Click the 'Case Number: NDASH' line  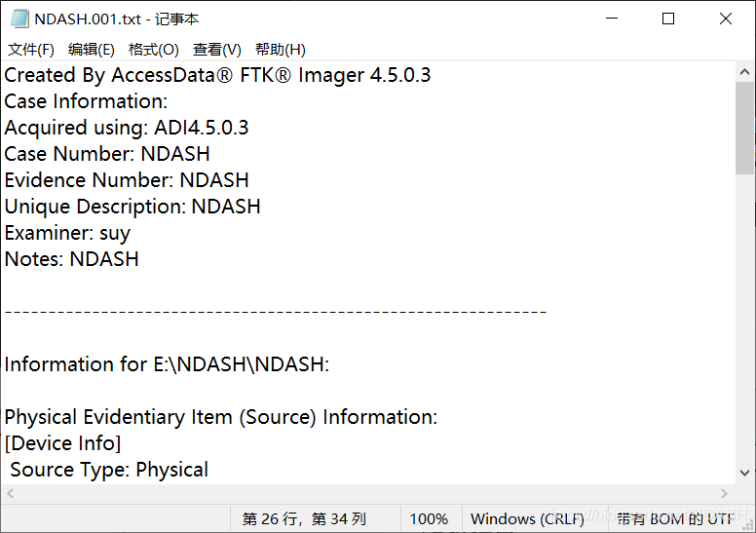click(107, 154)
